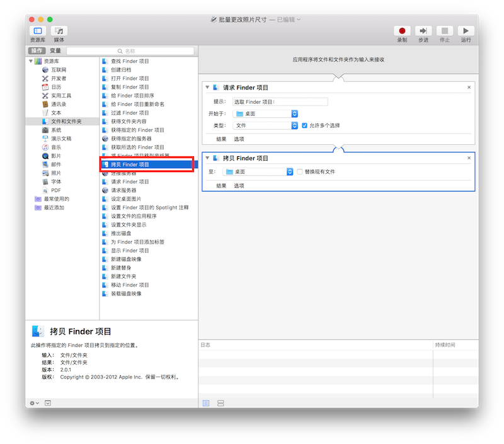Switch to the 变量 (Variables) tab
The image size is (504, 444).
click(55, 51)
